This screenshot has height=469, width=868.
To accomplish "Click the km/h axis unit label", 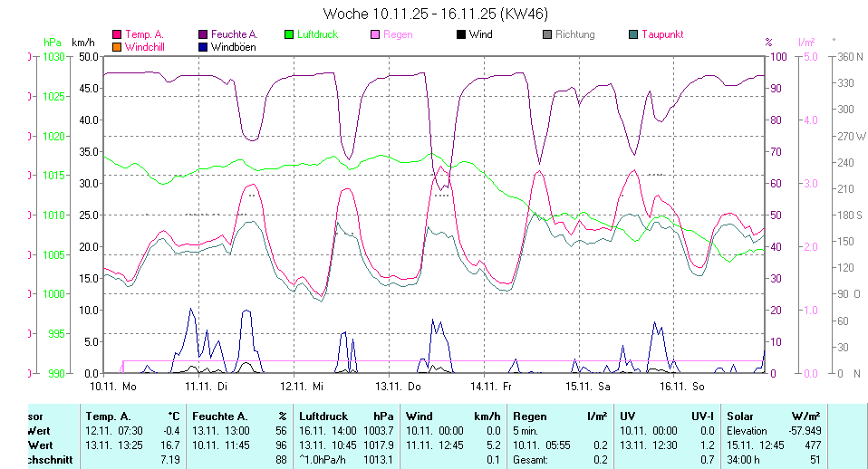I will 82,43.
